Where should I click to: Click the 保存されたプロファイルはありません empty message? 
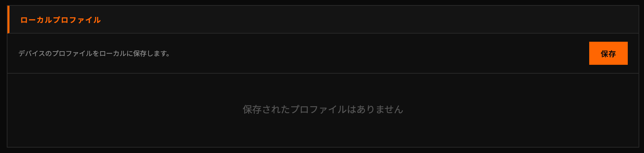tap(323, 109)
